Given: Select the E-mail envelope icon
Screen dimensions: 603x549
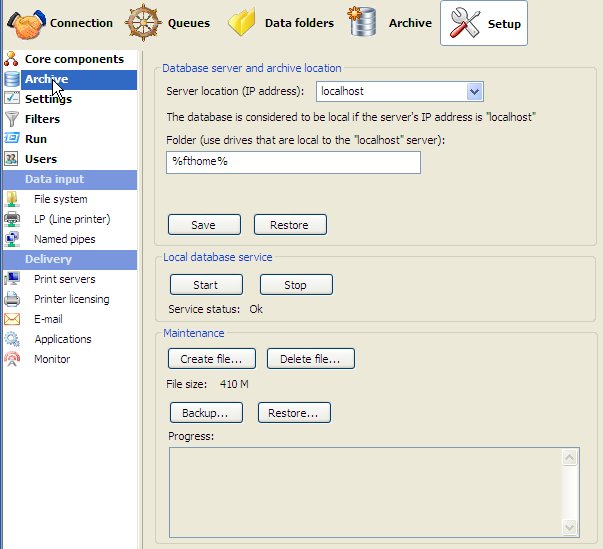Looking at the screenshot, I should pos(12,319).
